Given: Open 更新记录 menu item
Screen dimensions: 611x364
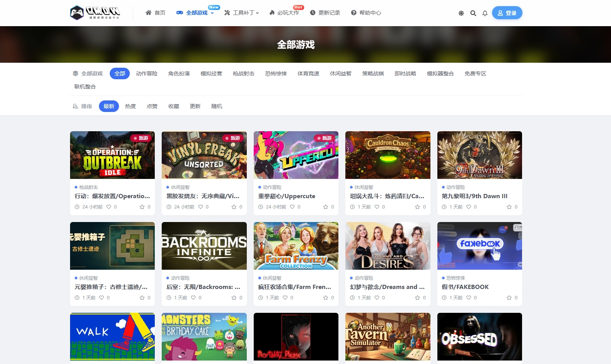Looking at the screenshot, I should tap(325, 13).
